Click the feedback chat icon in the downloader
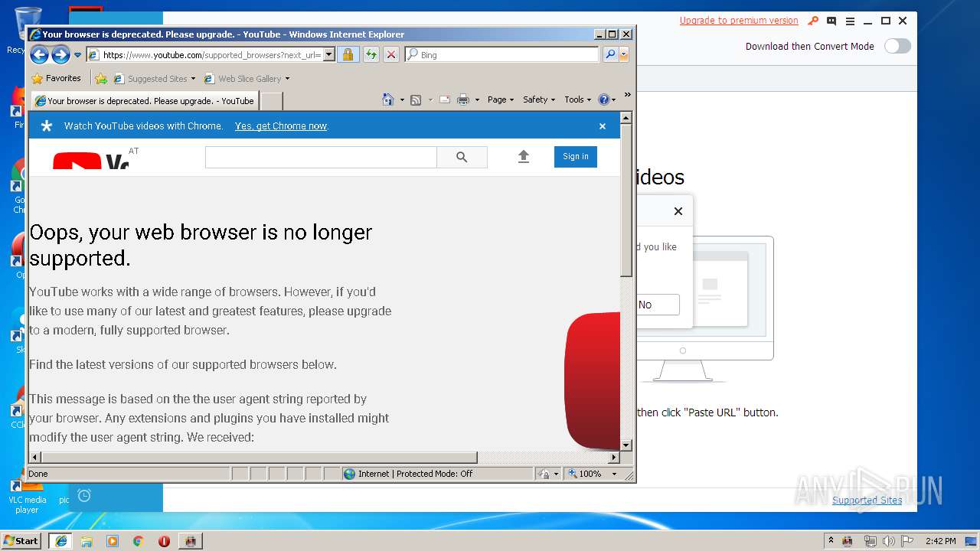The height and width of the screenshot is (551, 980). (x=831, y=21)
